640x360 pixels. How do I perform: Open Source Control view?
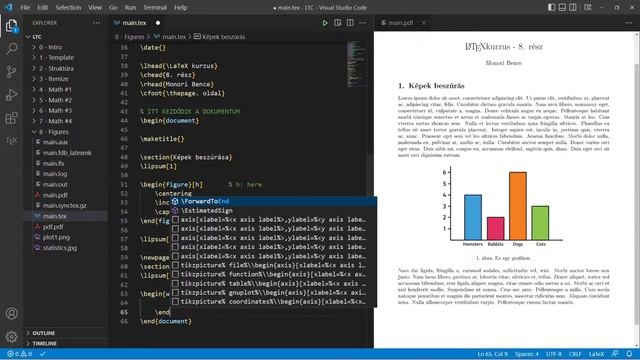tap(11, 72)
